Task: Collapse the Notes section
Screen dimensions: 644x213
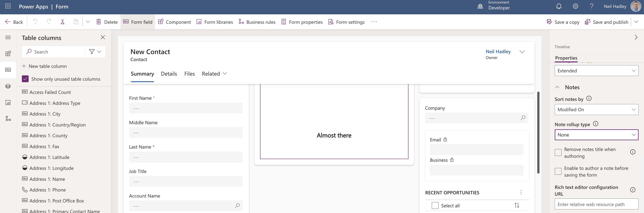Action: pyautogui.click(x=557, y=87)
